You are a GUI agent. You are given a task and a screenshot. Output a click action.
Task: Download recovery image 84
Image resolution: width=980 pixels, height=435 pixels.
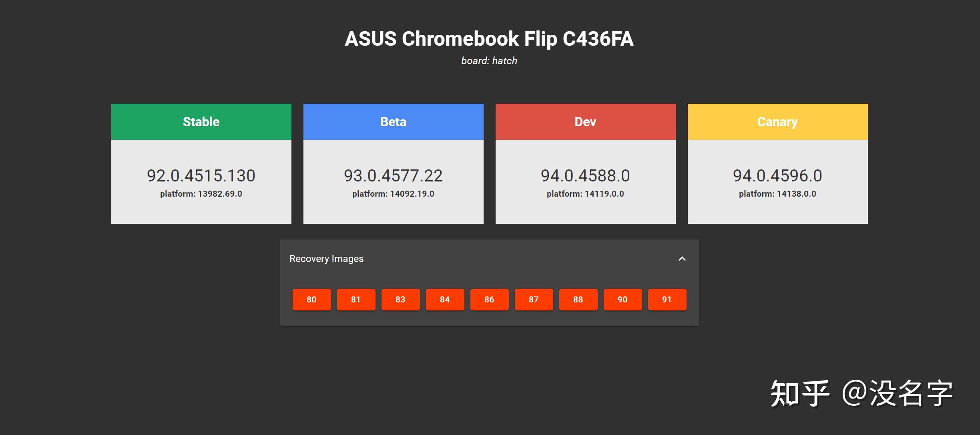pyautogui.click(x=445, y=299)
